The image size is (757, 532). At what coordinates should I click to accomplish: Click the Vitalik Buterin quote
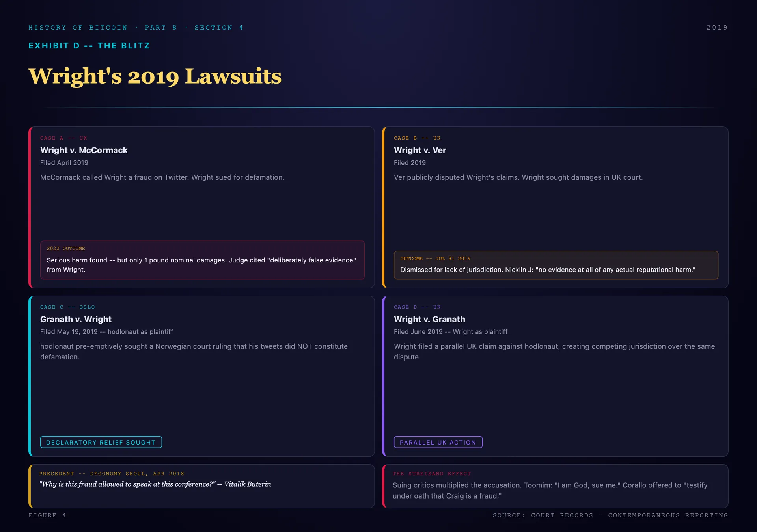(155, 484)
